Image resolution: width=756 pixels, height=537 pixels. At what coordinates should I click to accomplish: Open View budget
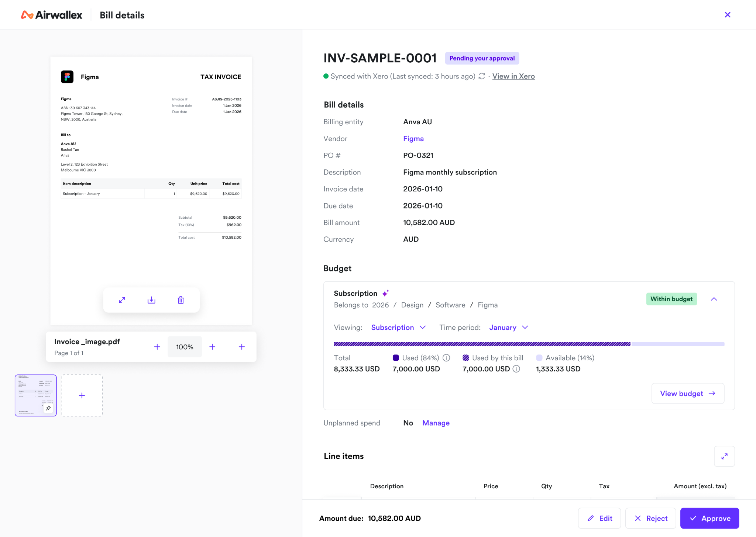(x=688, y=394)
